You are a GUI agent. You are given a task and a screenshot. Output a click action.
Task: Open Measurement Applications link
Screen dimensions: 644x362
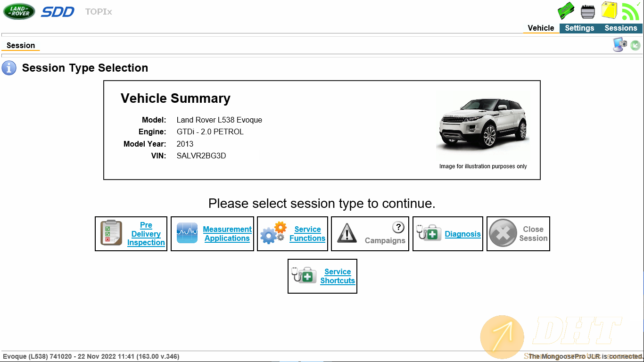coord(227,234)
